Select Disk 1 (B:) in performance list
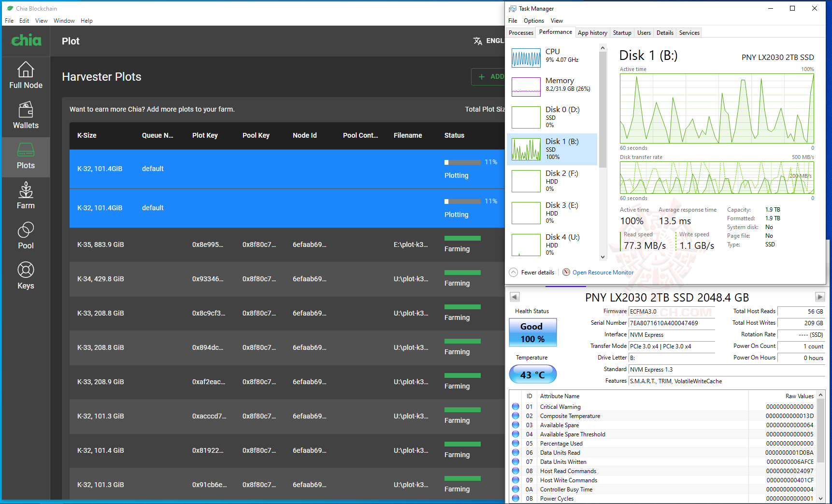832x504 pixels. (x=552, y=149)
